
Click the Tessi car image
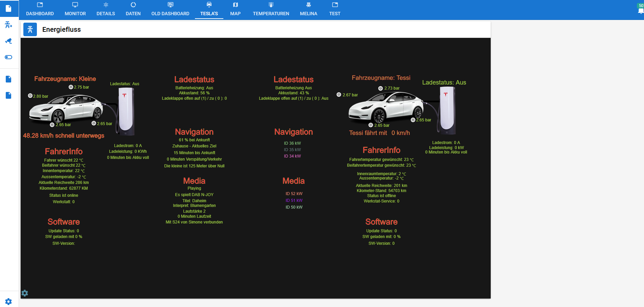(x=386, y=107)
